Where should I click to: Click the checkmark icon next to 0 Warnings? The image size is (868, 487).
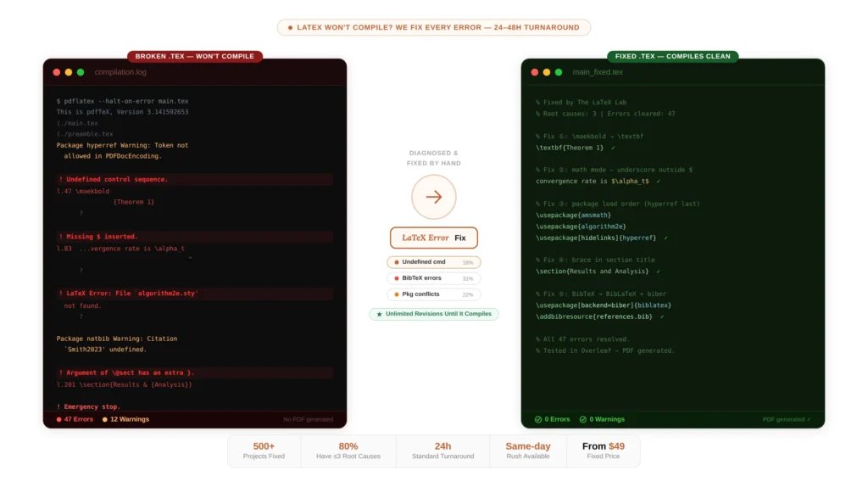tap(583, 419)
